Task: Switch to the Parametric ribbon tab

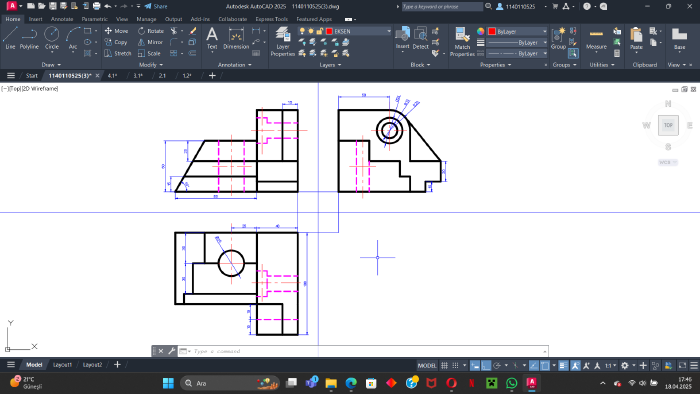Action: point(94,19)
